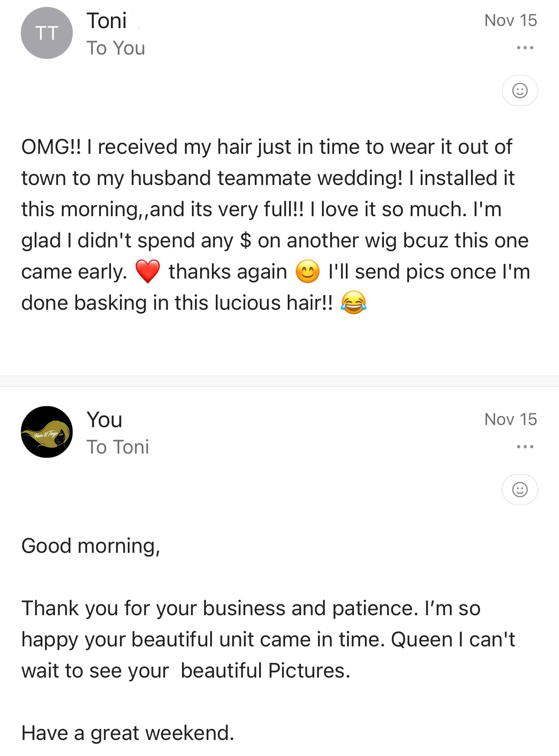This screenshot has width=559, height=756.
Task: Open more options on your reply
Action: coord(525,447)
